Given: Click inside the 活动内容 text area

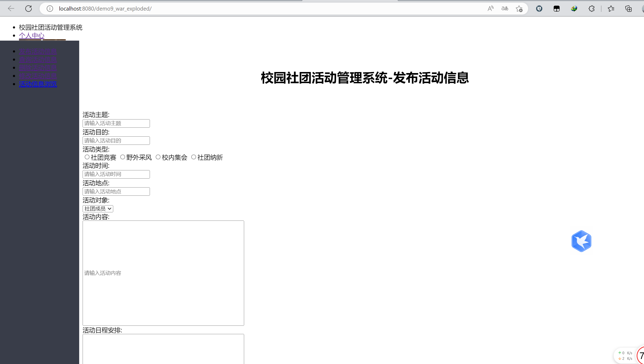Looking at the screenshot, I should pyautogui.click(x=163, y=273).
